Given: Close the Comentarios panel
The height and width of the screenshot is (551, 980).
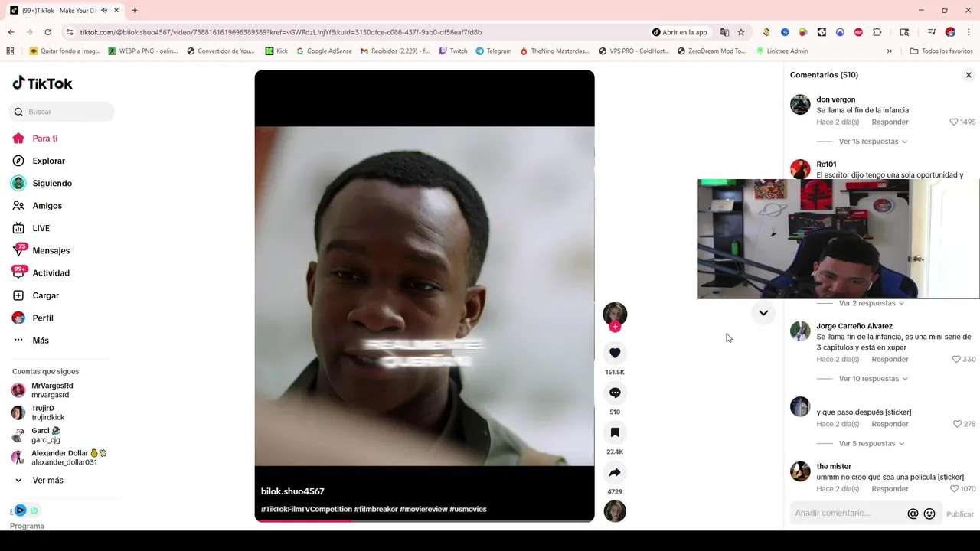Looking at the screenshot, I should tap(969, 75).
